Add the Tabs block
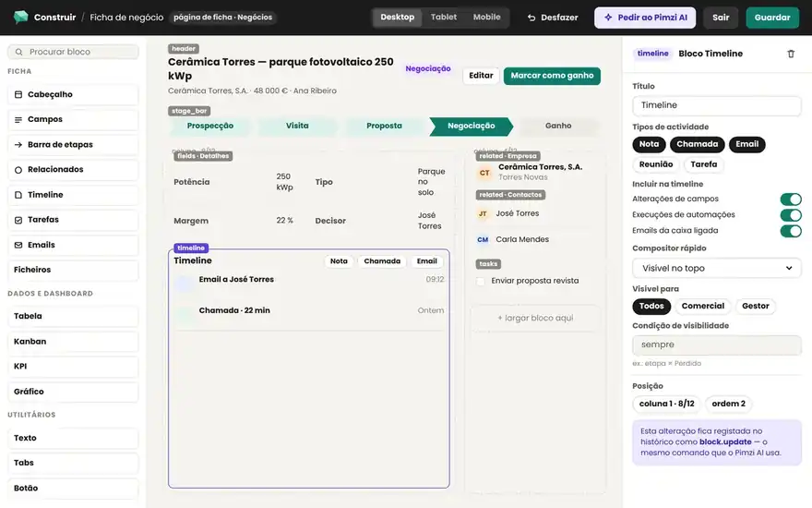Viewport: 812px width, 508px height. [73, 463]
